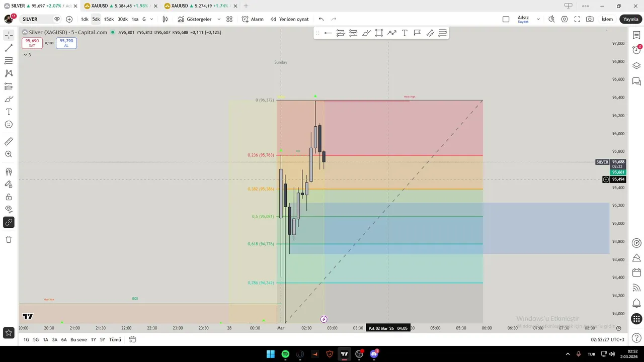This screenshot has height=362, width=644.
Task: Toggle magnet mode in left toolbar
Action: tap(9, 172)
